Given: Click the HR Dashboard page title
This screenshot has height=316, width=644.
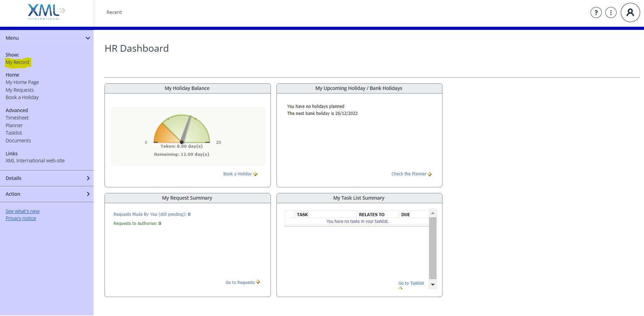Looking at the screenshot, I should (x=137, y=49).
